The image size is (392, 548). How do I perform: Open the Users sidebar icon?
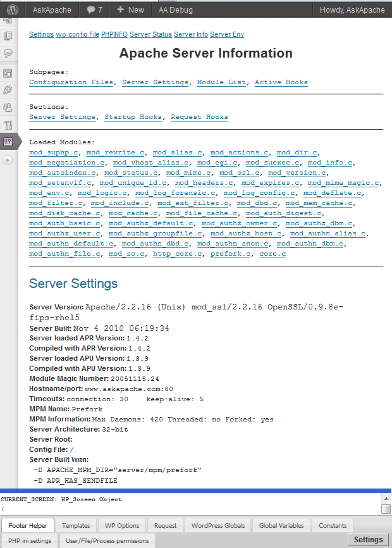pos(8,108)
